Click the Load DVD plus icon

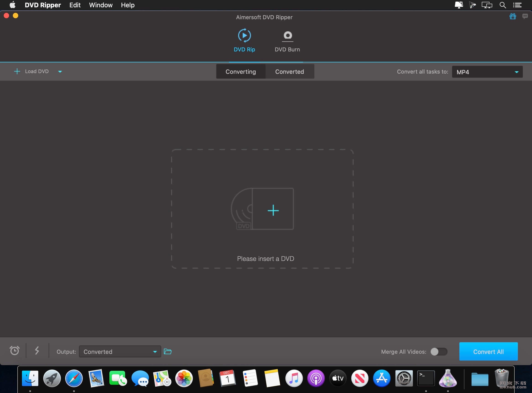point(17,71)
